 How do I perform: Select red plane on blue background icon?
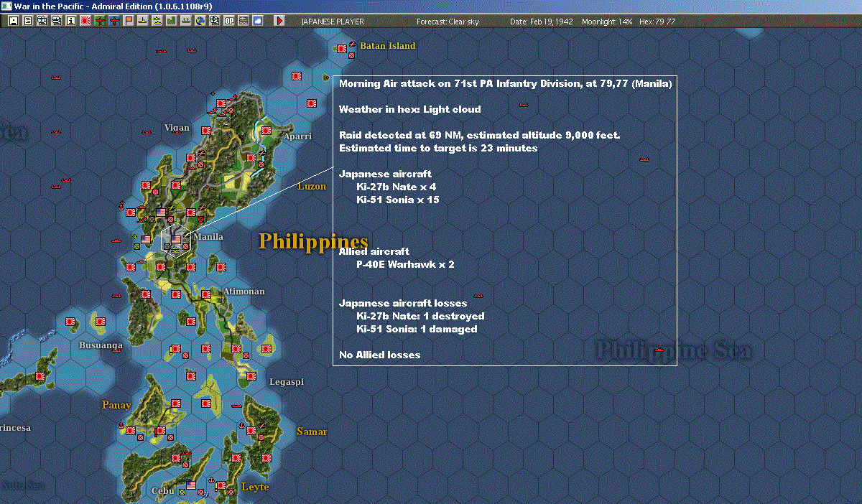[114, 21]
